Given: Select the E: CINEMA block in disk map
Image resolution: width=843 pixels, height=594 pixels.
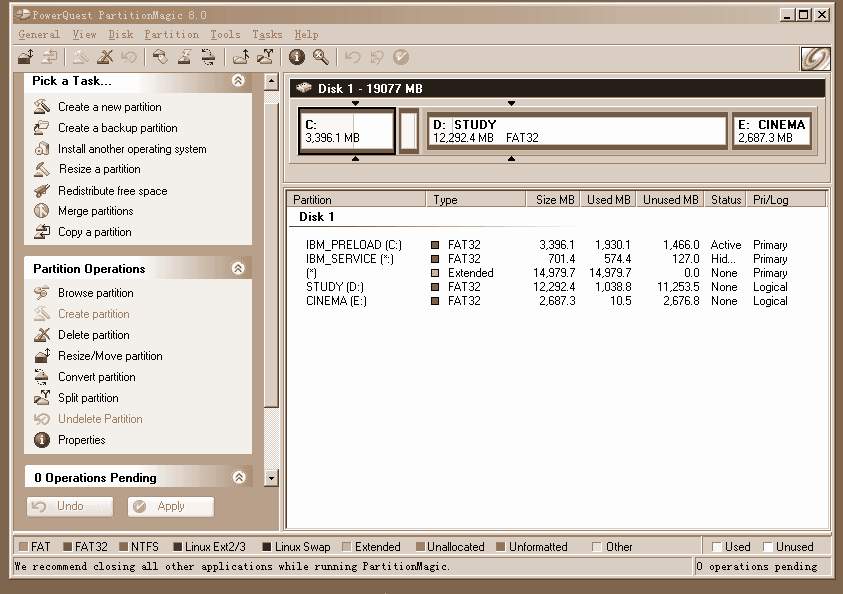Looking at the screenshot, I should pos(771,130).
